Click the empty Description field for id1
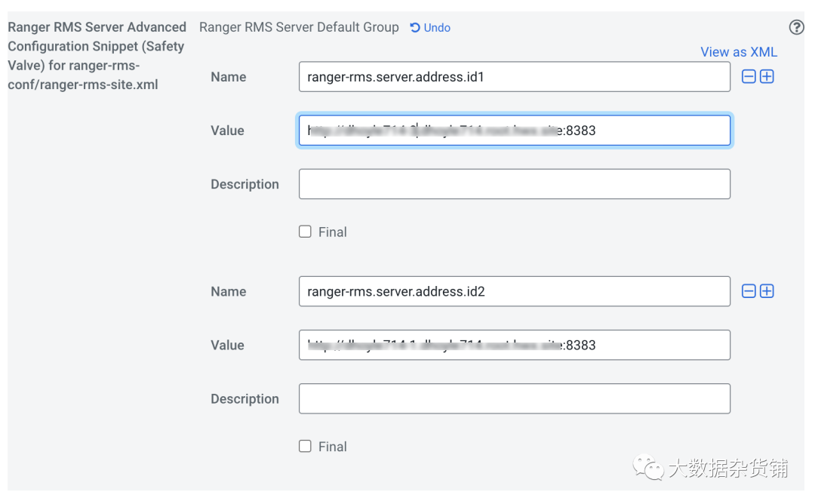The image size is (815, 504). click(514, 184)
